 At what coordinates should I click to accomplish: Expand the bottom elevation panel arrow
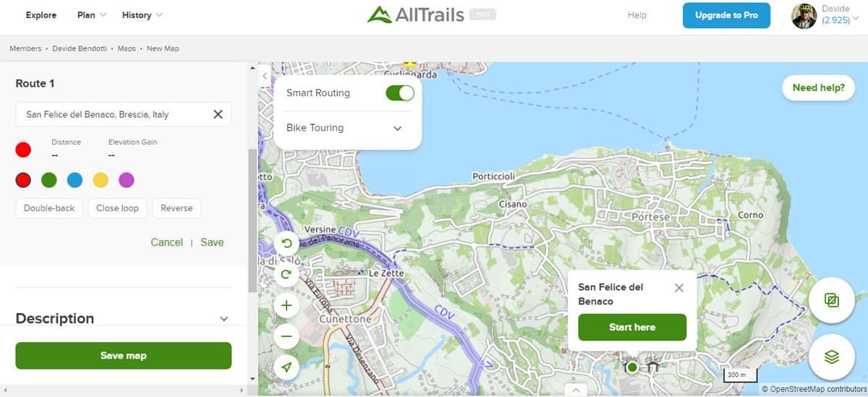(x=576, y=390)
